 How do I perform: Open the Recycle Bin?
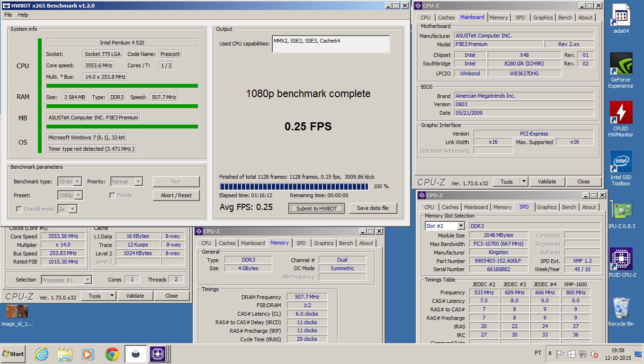[621, 311]
